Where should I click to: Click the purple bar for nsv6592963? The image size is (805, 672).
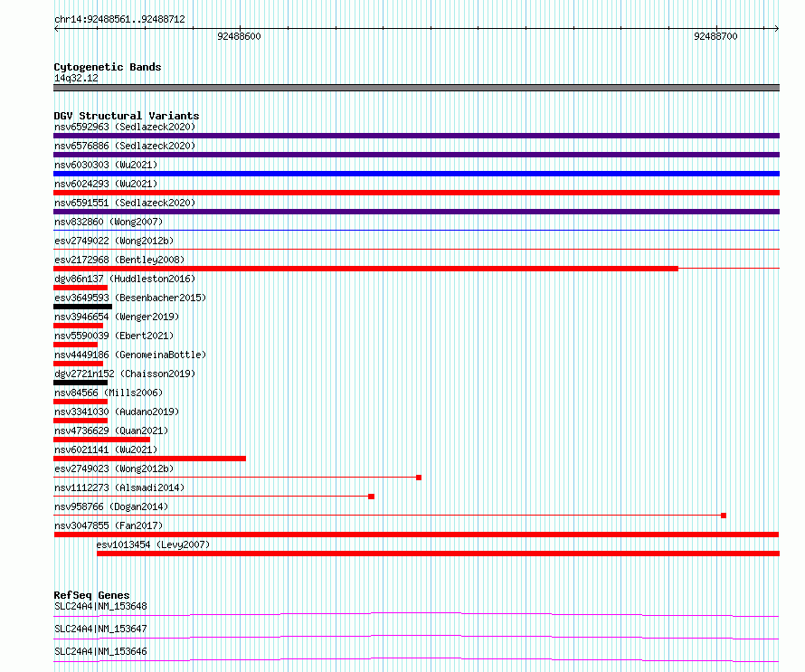[x=416, y=136]
